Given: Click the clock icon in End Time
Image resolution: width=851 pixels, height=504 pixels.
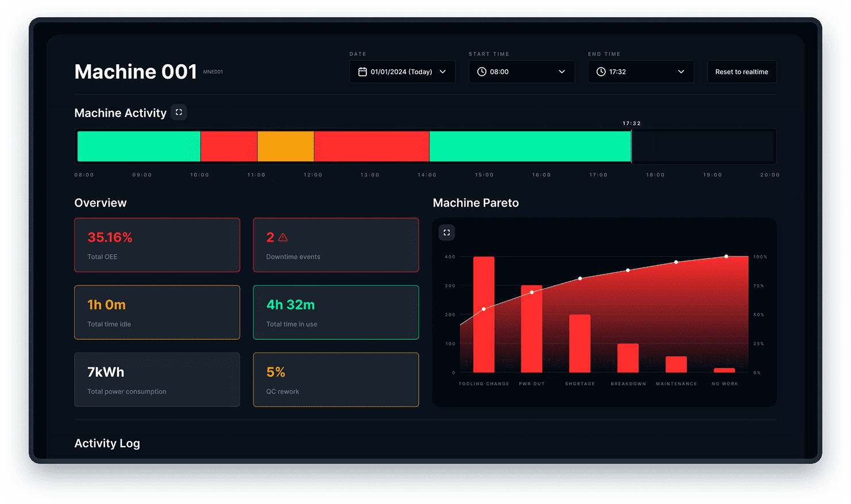Looking at the screenshot, I should pyautogui.click(x=601, y=72).
